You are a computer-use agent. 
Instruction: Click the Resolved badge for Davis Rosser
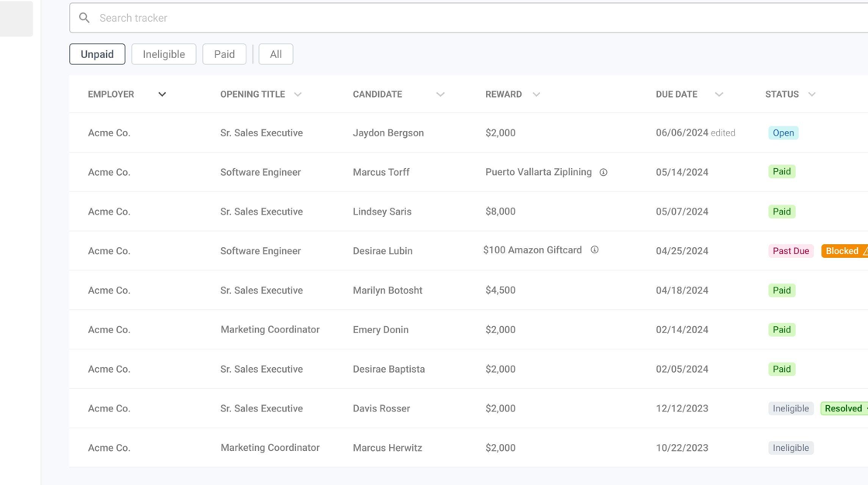[844, 408]
